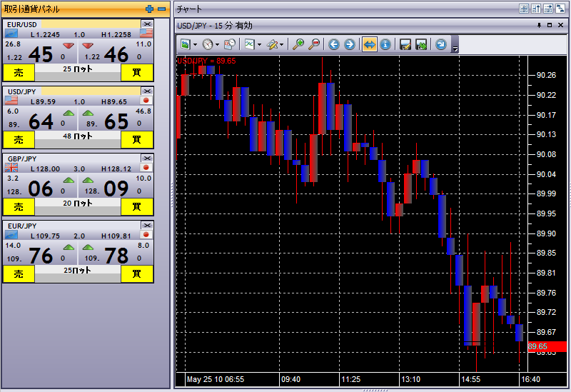Viewport: 571px width, 392px height.
Task: Add a currency pair with the plus icon
Action: [x=149, y=9]
